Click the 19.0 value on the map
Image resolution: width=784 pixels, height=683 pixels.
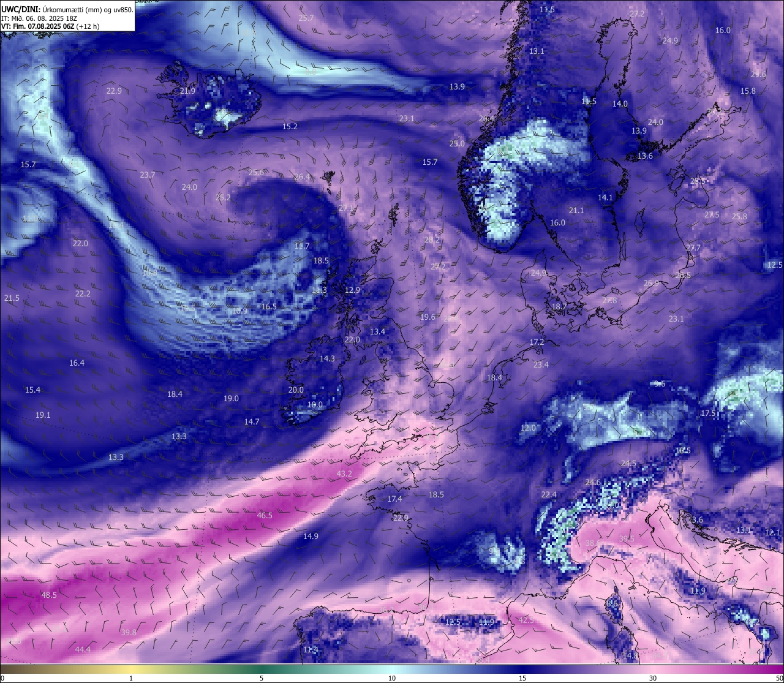pos(231,398)
